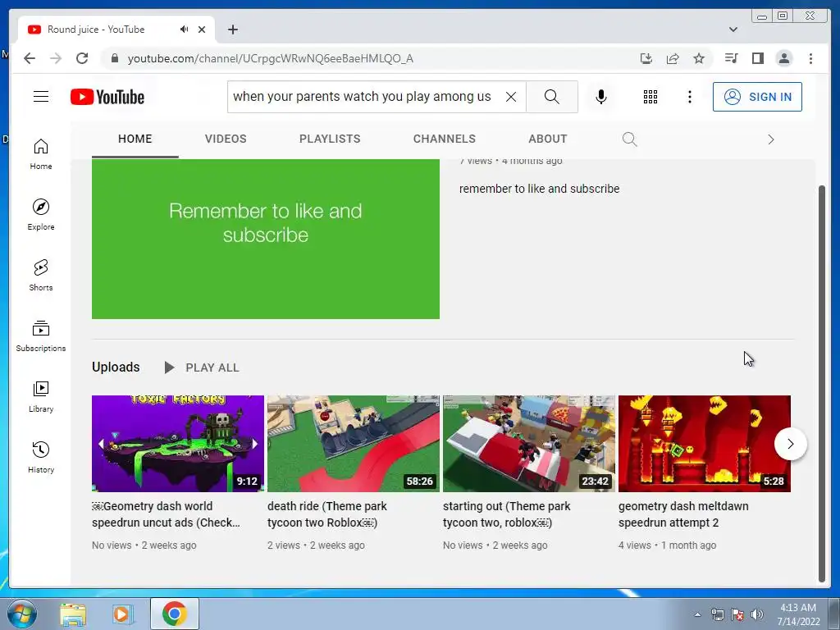Click "remember to like and subscribe" description

coord(540,189)
